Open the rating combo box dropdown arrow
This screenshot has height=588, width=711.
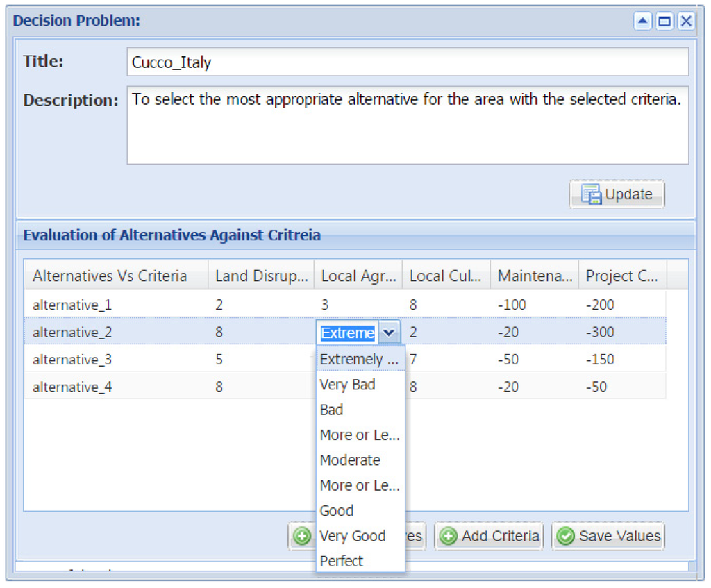(390, 333)
